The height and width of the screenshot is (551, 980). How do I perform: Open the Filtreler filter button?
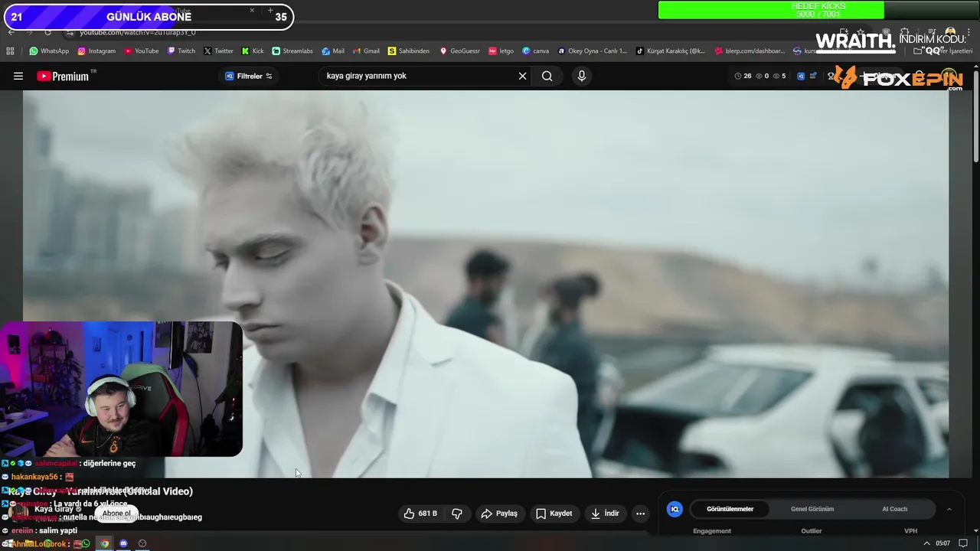pyautogui.click(x=249, y=76)
